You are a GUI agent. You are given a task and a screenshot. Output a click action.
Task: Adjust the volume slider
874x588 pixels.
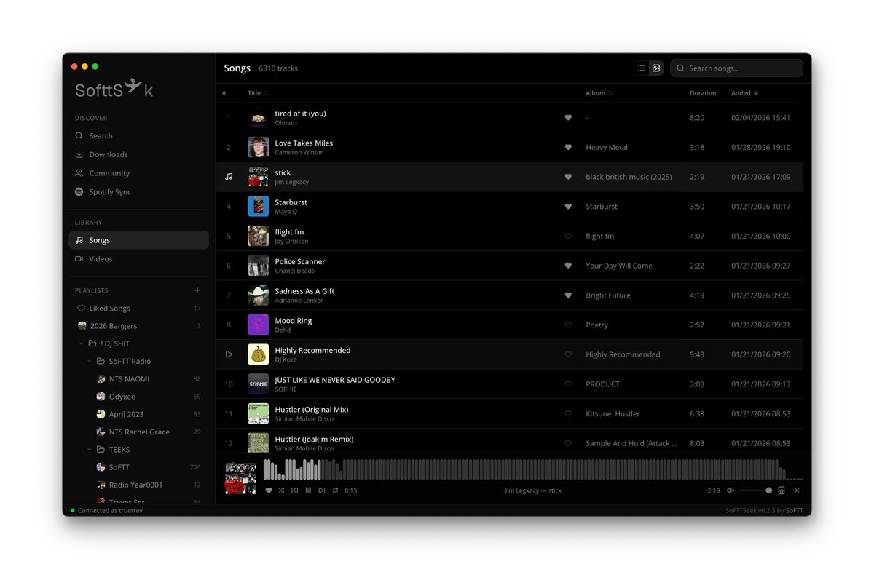755,490
